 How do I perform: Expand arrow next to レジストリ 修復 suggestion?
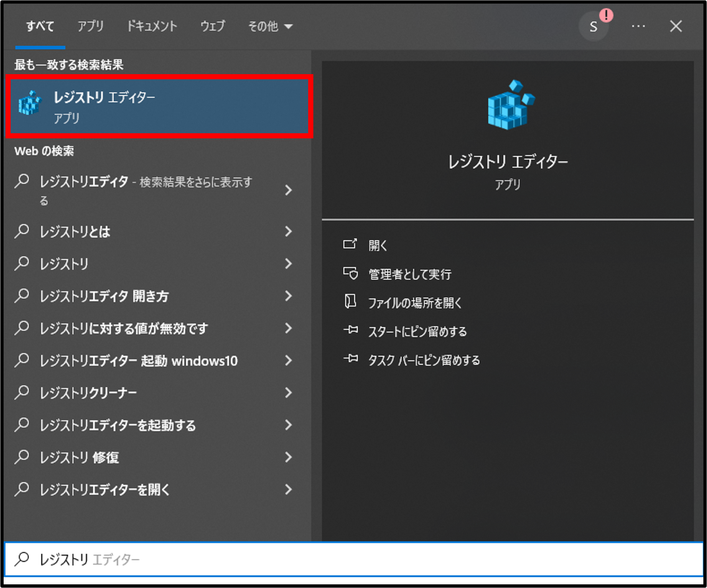pyautogui.click(x=288, y=457)
